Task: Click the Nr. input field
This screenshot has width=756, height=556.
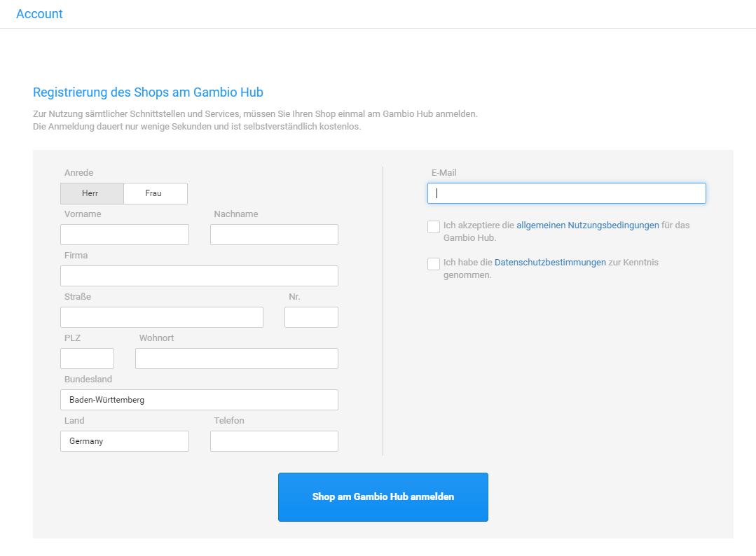Action: click(311, 317)
